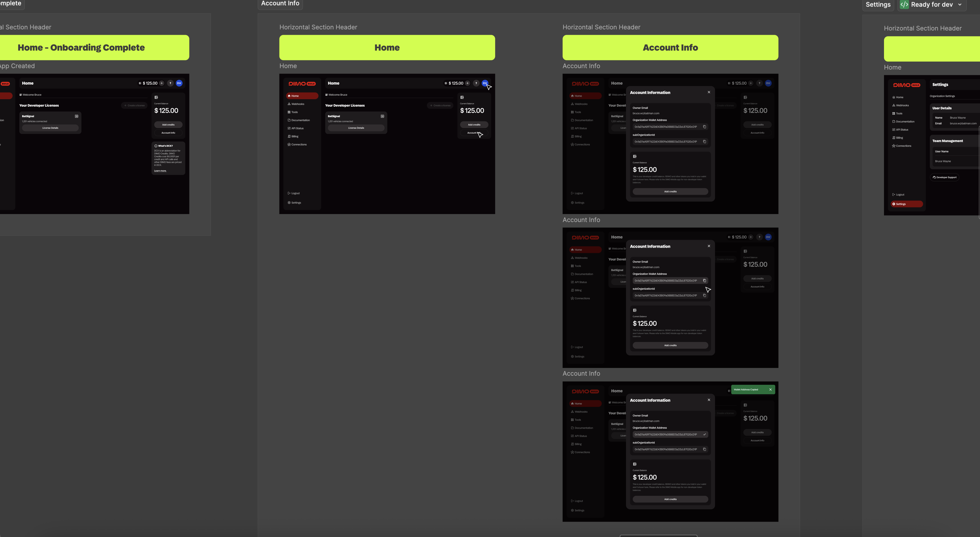This screenshot has width=980, height=537.
Task: Click copy icon below the checkmarked wallet field
Action: 705,449
